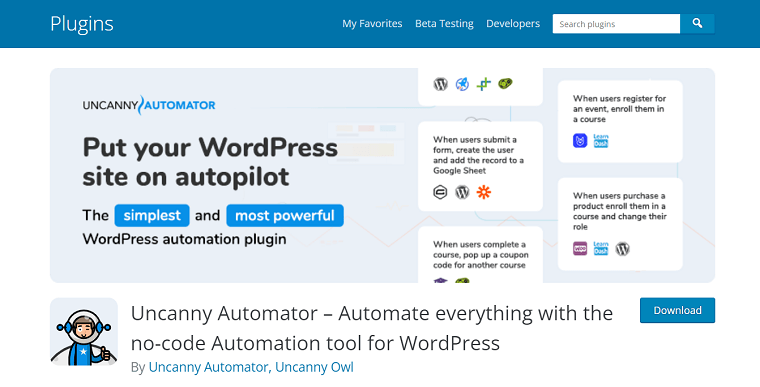Click WordPress icon in the Google Sheet card
The image size is (760, 387).
pos(462,193)
